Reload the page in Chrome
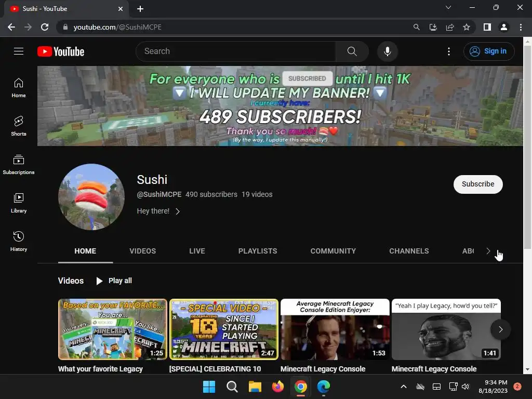Screen dimensions: 532x399 point(45,27)
